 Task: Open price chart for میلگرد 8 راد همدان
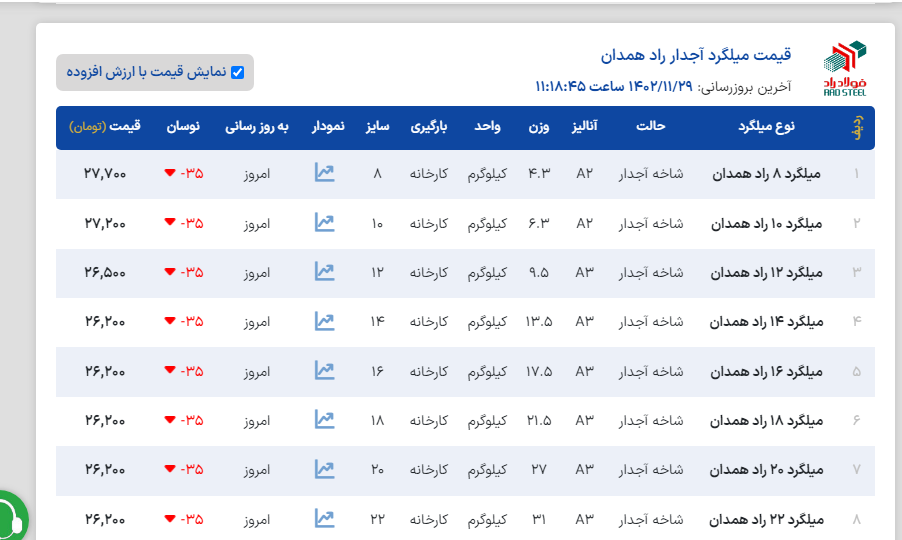[x=324, y=173]
